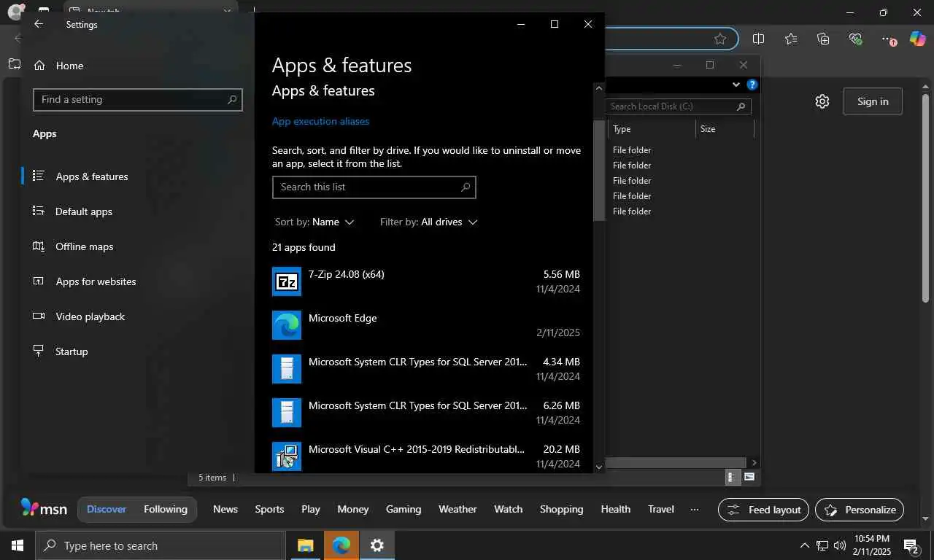Open Default apps settings page

point(73,211)
